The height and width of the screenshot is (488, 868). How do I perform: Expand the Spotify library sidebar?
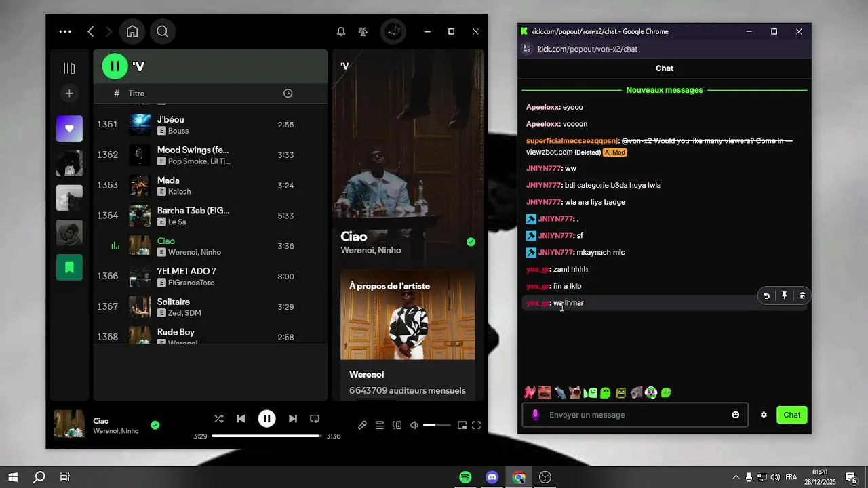click(69, 68)
